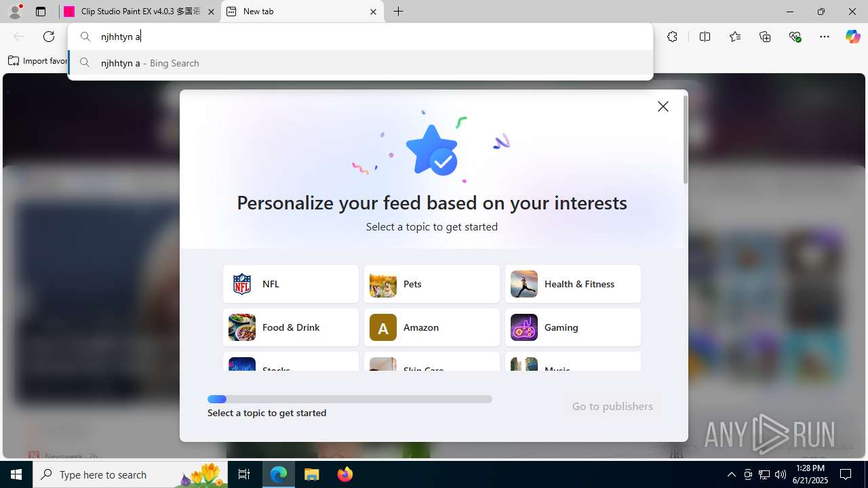This screenshot has height=488, width=868.
Task: Select the Amazon topic card
Action: [x=432, y=327]
